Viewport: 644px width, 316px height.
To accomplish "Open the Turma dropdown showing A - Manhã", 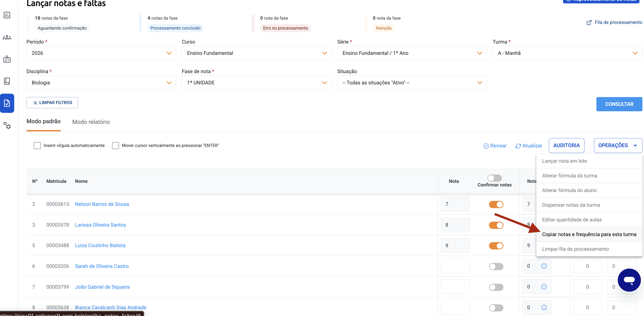I will [x=567, y=53].
